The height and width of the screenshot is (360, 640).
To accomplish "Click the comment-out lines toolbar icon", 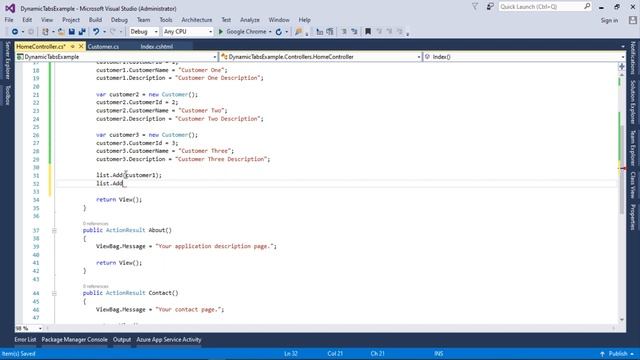I will point(344,31).
